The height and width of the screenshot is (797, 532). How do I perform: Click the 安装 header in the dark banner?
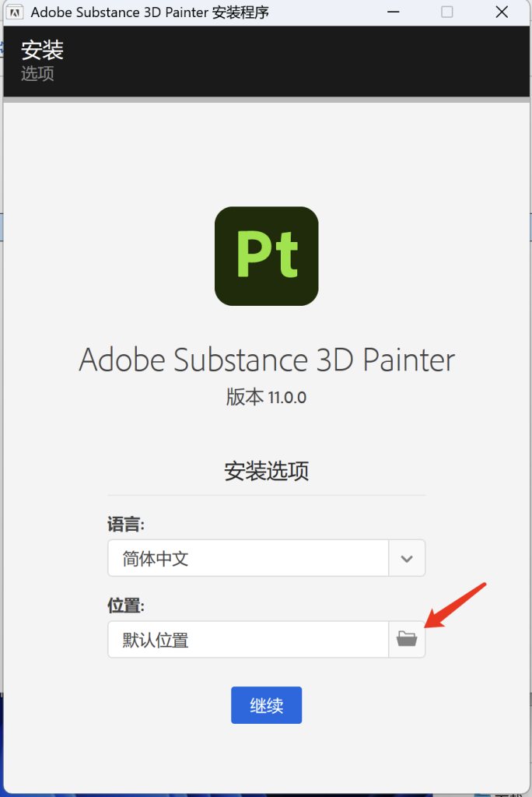point(42,51)
